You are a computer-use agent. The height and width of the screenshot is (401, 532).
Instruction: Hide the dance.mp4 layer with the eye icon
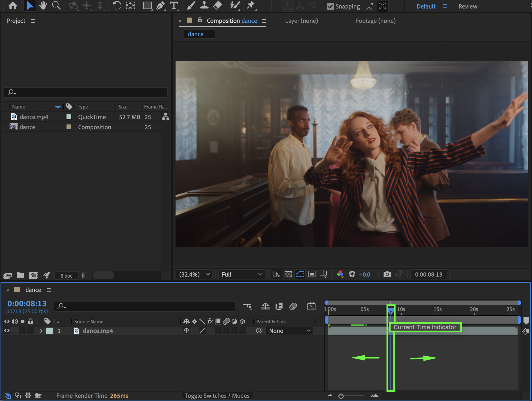tap(7, 331)
